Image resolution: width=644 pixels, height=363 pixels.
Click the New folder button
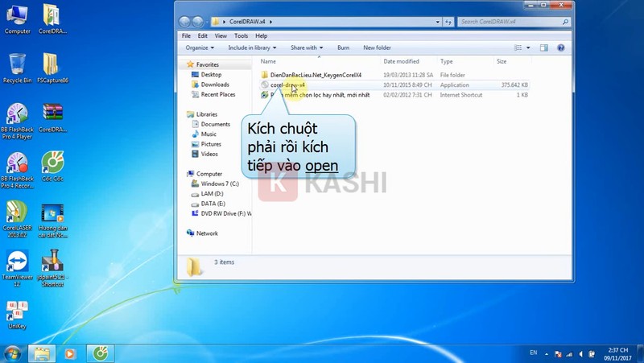click(x=377, y=47)
